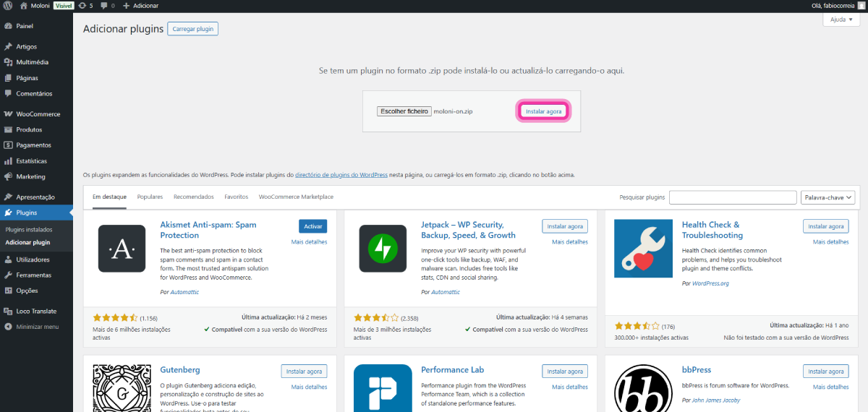Expand the Ajuda help dropdown
This screenshot has height=412, width=868.
tap(841, 20)
